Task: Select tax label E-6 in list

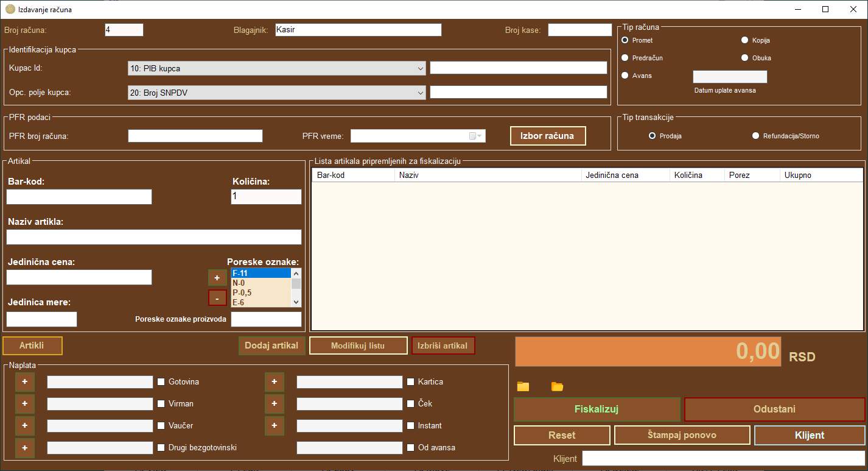Action: (261, 302)
